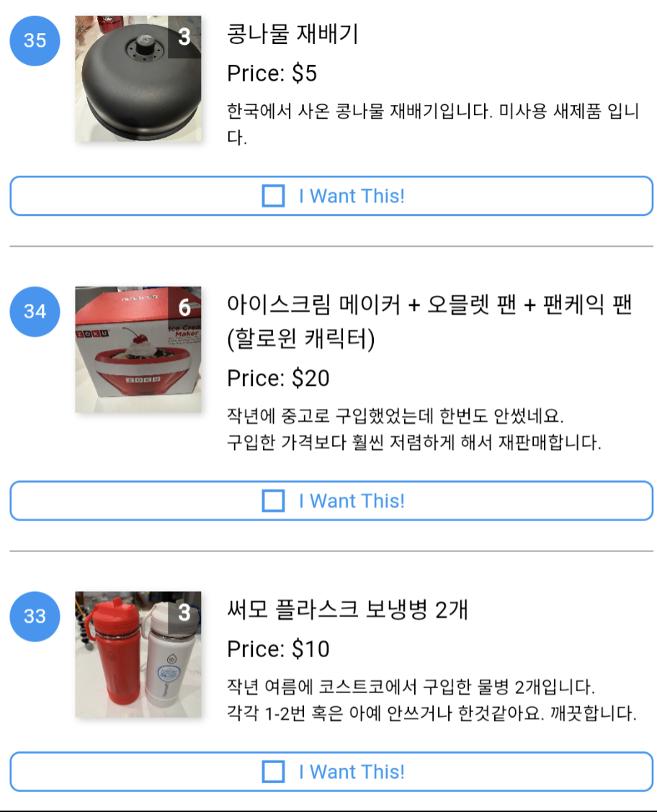The image size is (657, 812).
Task: Click the 코스트코 thermos bottles description text
Action: (432, 700)
